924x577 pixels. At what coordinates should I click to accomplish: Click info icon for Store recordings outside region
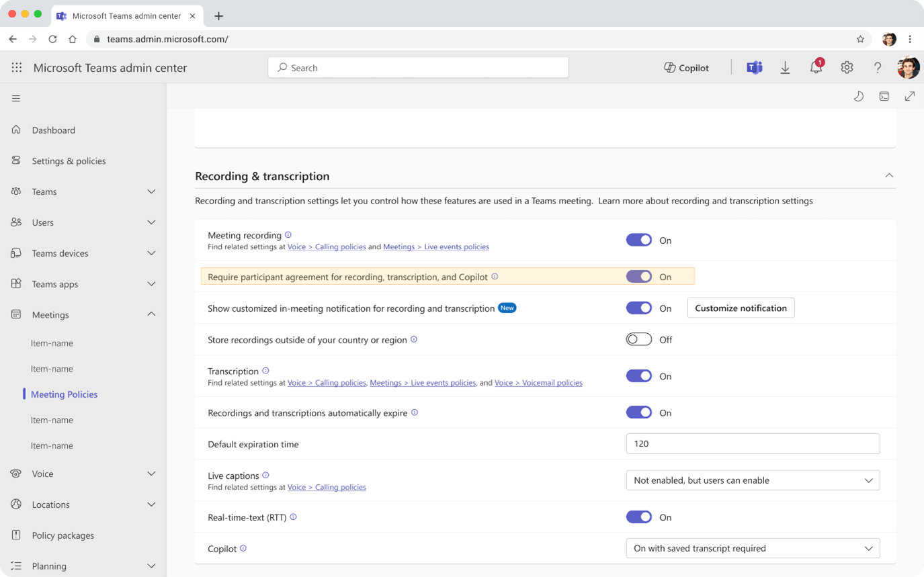pos(414,340)
